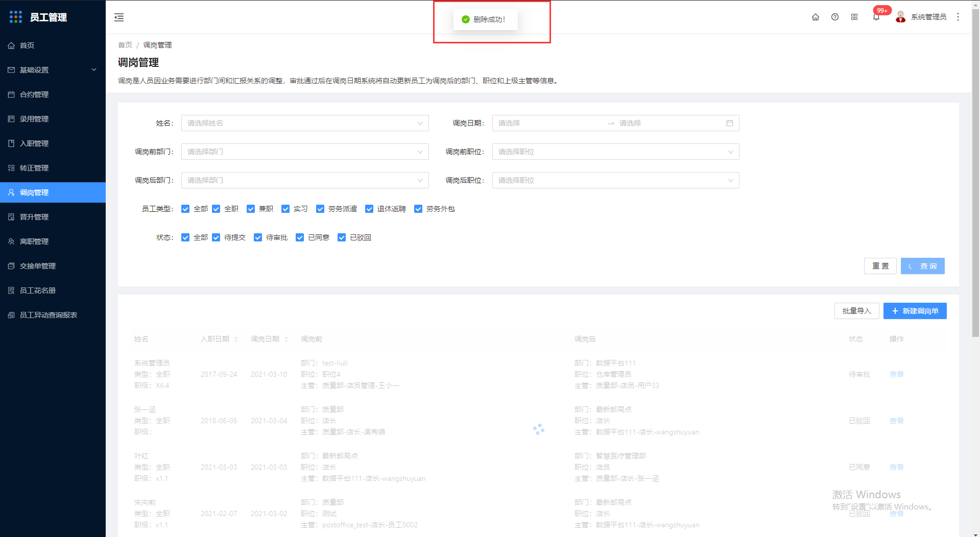Click the calendar icon in date range
The width and height of the screenshot is (980, 537).
(x=730, y=123)
